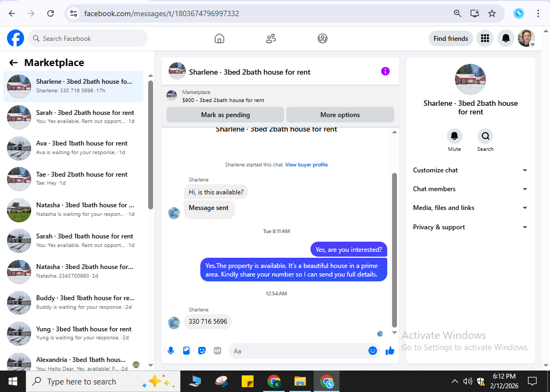Open Ava 3bed 1bath house conversation

(x=73, y=148)
